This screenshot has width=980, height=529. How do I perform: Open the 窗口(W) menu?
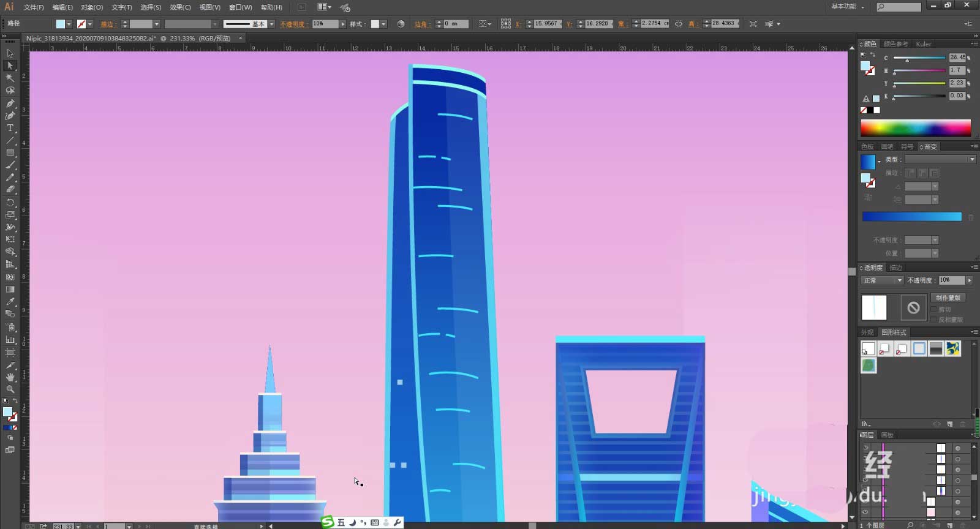240,7
